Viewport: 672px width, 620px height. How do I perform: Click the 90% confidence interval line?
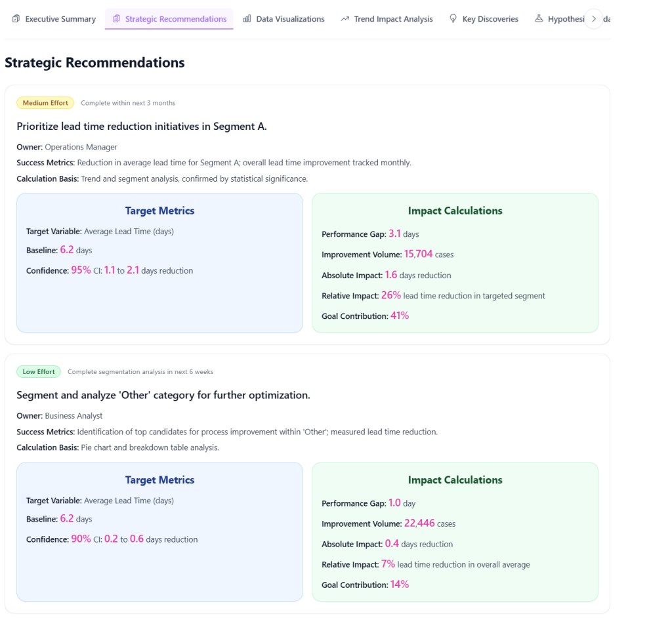(112, 539)
